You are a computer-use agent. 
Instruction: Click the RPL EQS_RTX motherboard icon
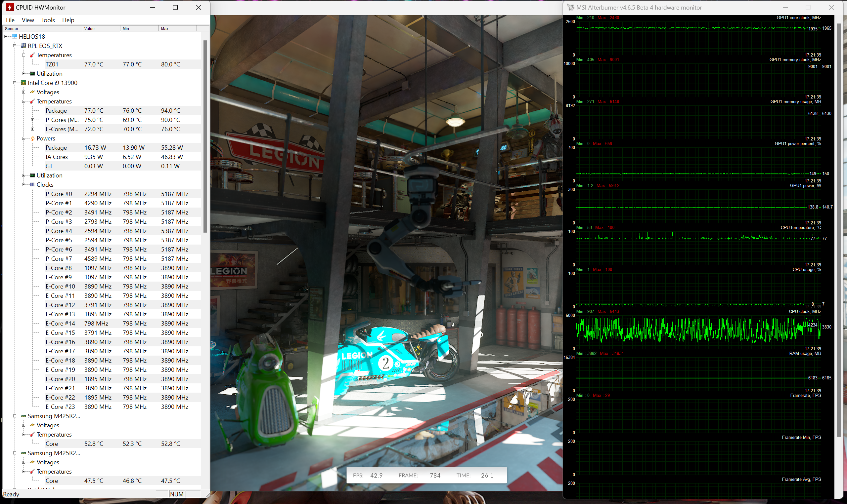pos(23,46)
